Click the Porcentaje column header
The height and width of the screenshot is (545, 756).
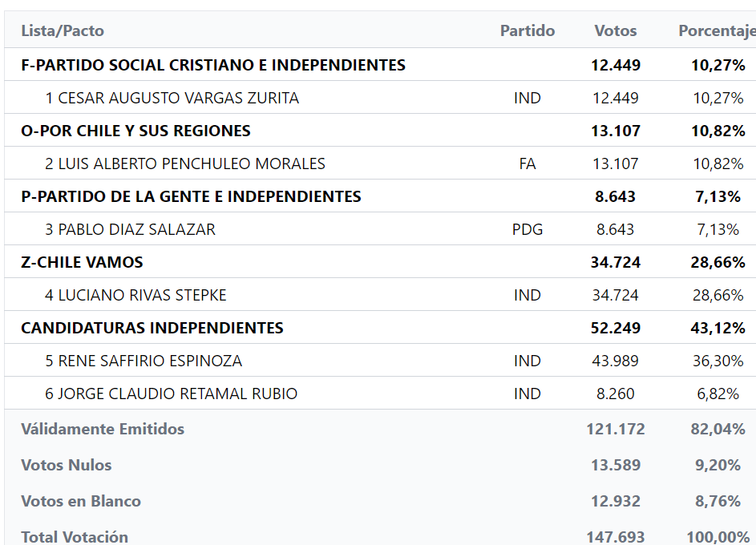pos(716,31)
